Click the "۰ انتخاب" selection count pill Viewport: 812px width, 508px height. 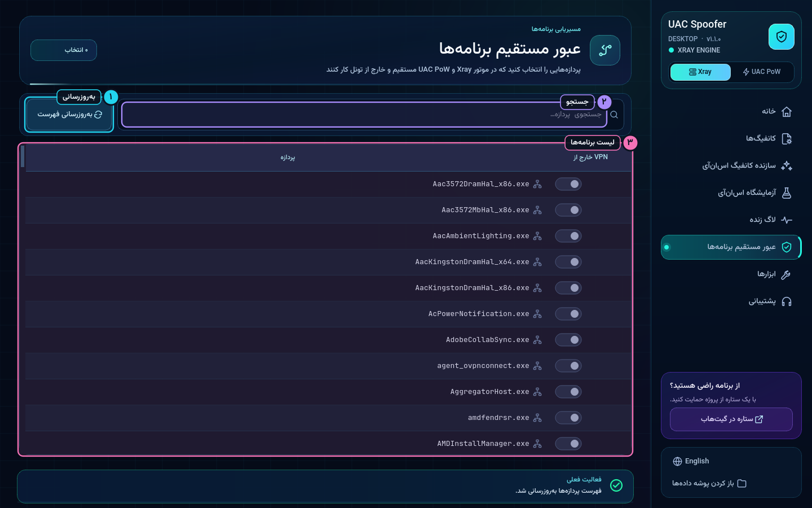coord(64,50)
